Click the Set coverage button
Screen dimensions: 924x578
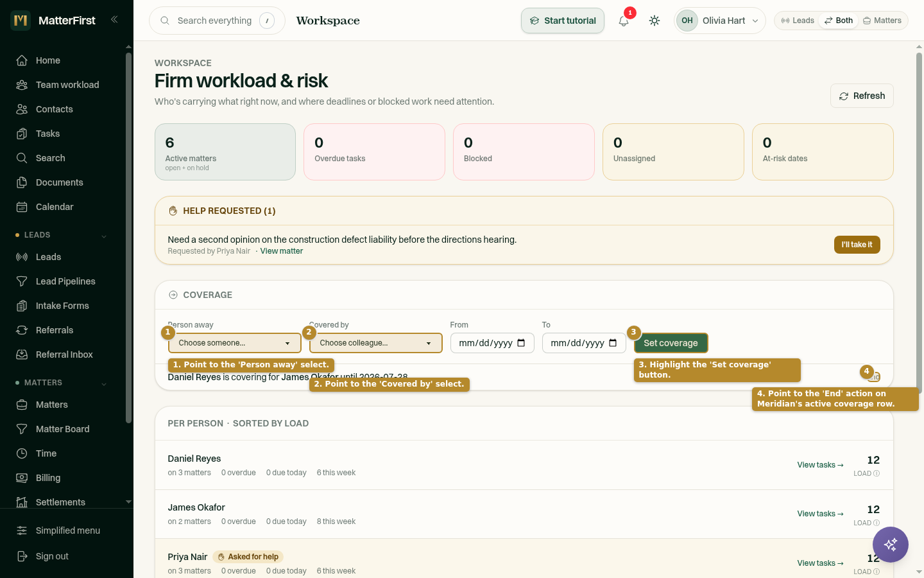point(671,343)
